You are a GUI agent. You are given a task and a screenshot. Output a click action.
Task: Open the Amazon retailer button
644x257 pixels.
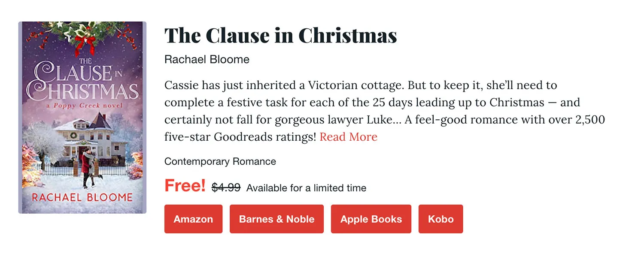pyautogui.click(x=193, y=219)
